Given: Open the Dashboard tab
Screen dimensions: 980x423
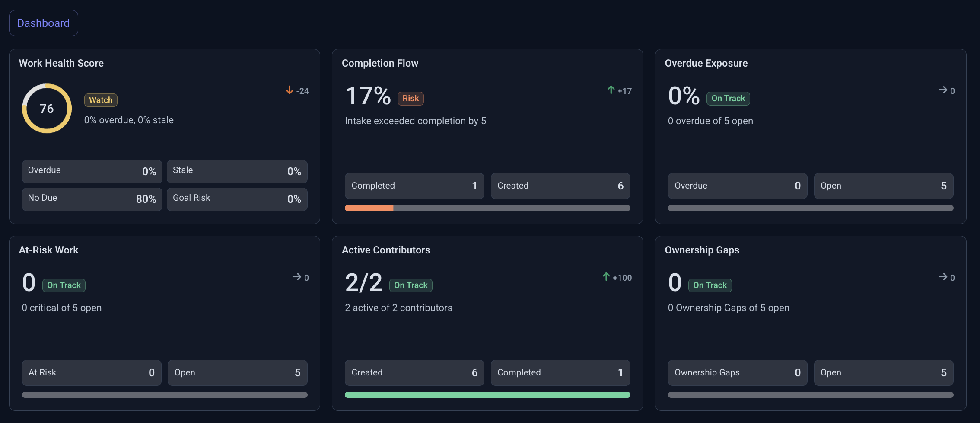Looking at the screenshot, I should (43, 23).
